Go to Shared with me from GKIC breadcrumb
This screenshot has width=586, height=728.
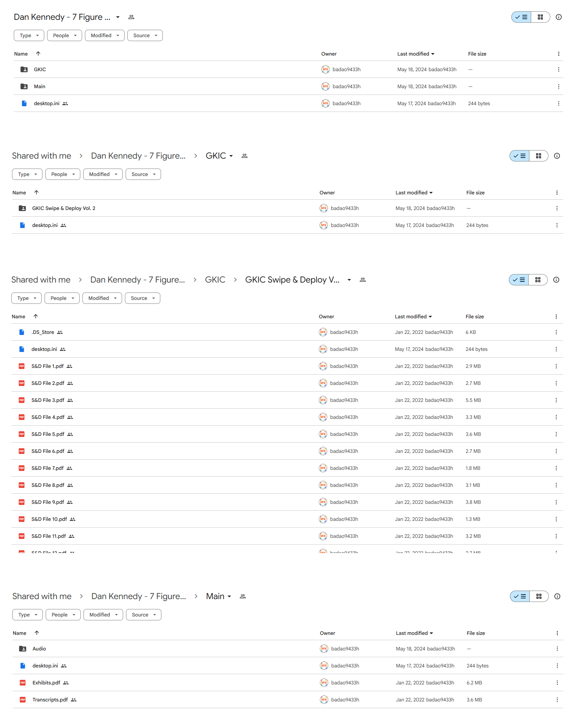coord(41,156)
